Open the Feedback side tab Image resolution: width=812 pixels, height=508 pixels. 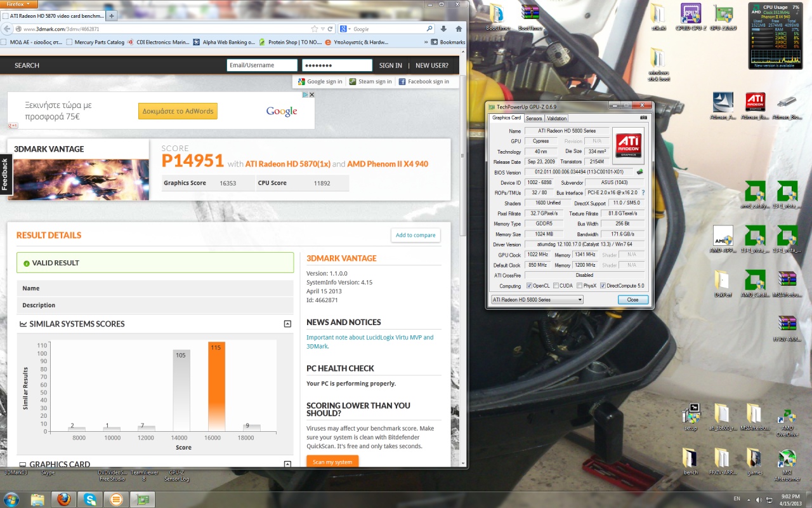pyautogui.click(x=5, y=175)
